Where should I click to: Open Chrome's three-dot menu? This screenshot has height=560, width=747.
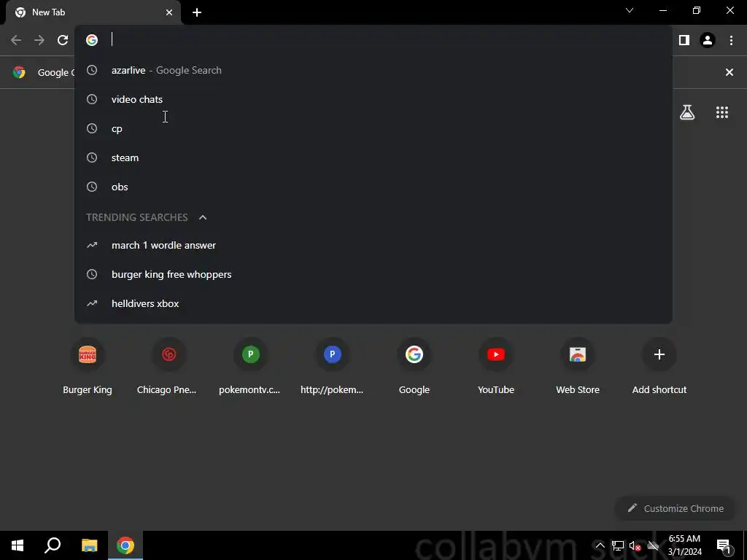coord(731,40)
